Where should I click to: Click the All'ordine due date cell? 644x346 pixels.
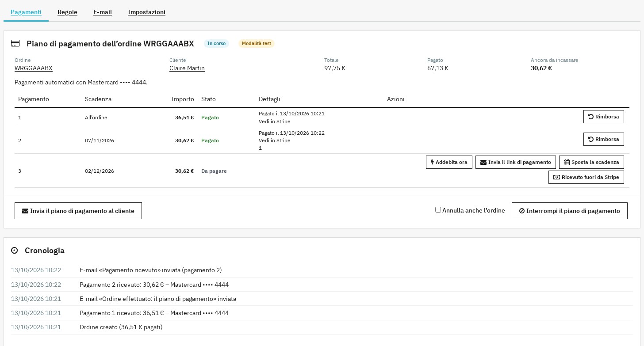point(96,118)
